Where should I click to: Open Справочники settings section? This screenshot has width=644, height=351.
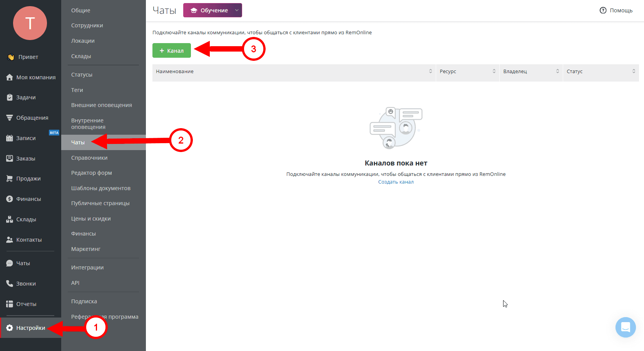pos(89,158)
